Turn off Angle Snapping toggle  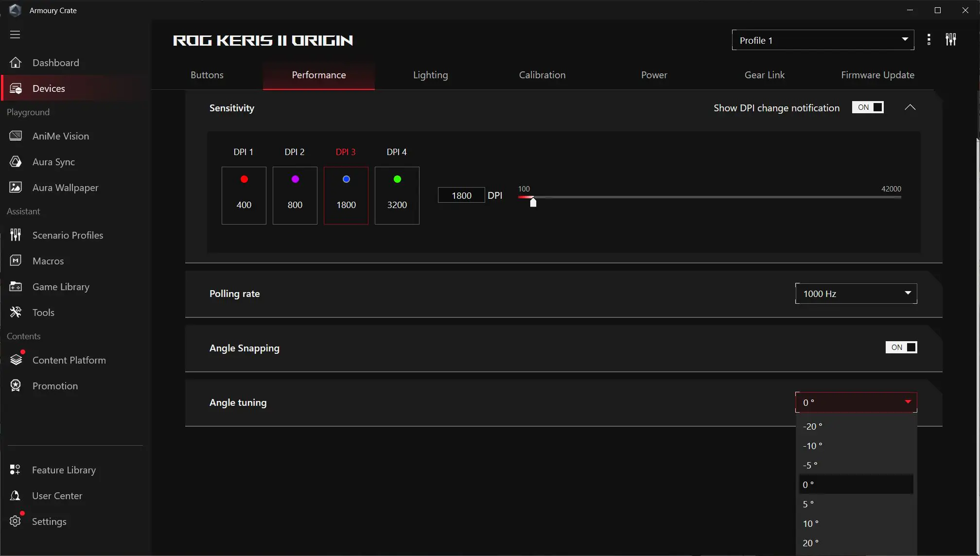[901, 347]
